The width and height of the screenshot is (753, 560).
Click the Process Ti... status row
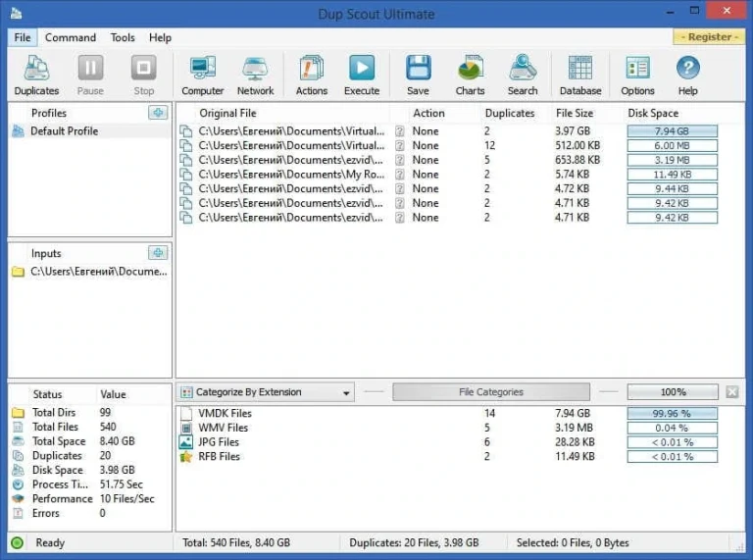pos(90,484)
